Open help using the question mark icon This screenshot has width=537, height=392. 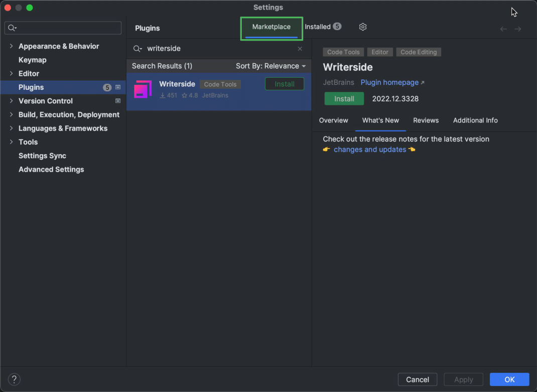(x=14, y=379)
